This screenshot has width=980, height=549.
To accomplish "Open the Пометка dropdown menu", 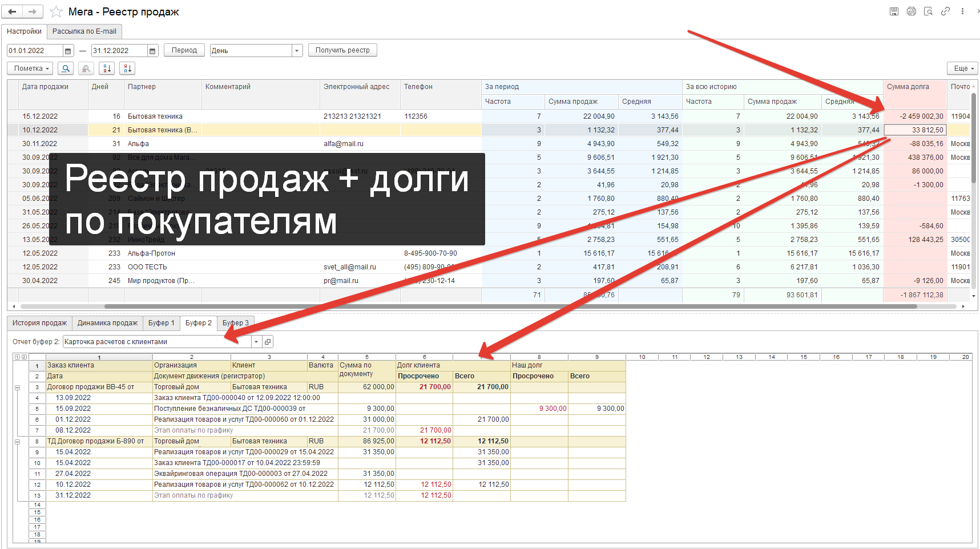I will coord(30,68).
